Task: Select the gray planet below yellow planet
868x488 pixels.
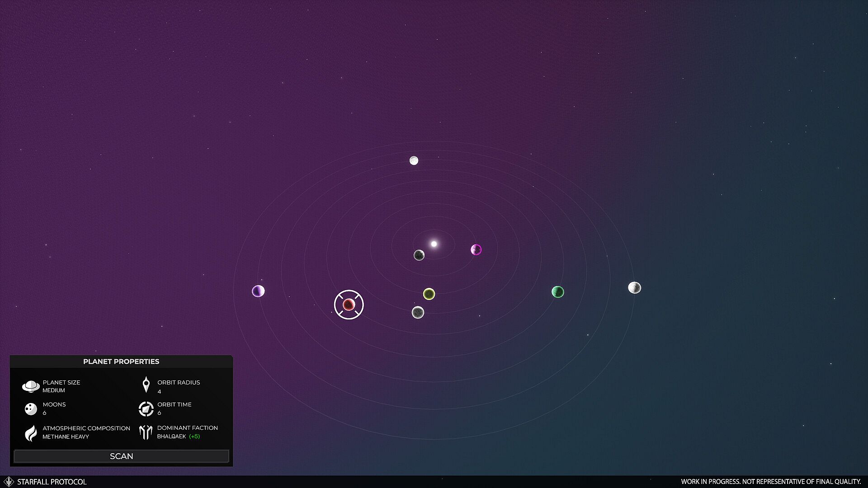Action: point(418,312)
